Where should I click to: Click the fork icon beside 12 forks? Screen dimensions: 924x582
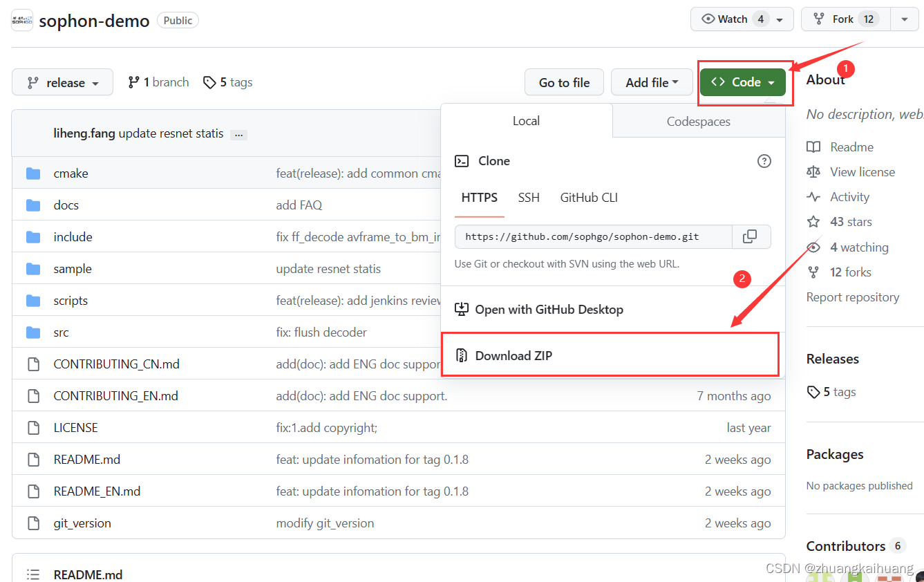(813, 272)
